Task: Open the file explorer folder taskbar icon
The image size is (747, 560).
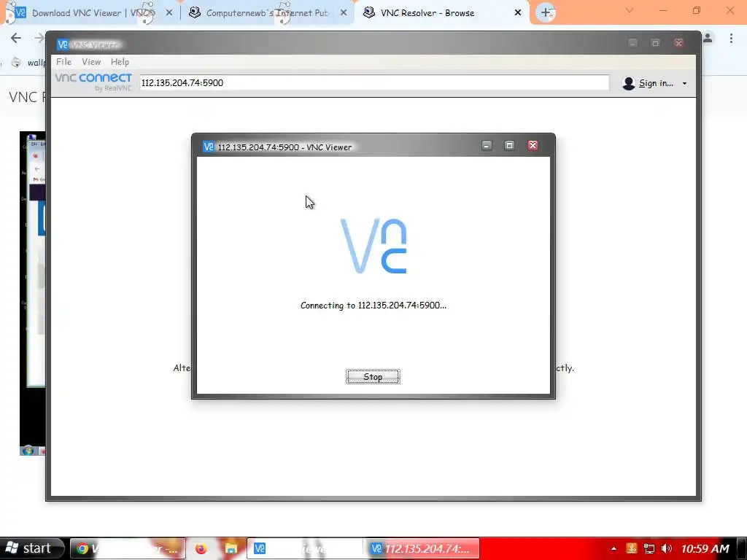Action: pyautogui.click(x=231, y=548)
